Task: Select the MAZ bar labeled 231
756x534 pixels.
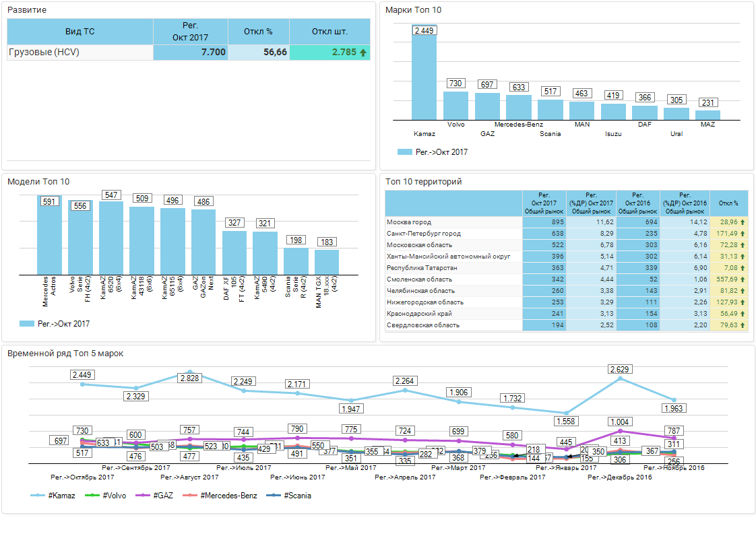Action: pos(707,115)
